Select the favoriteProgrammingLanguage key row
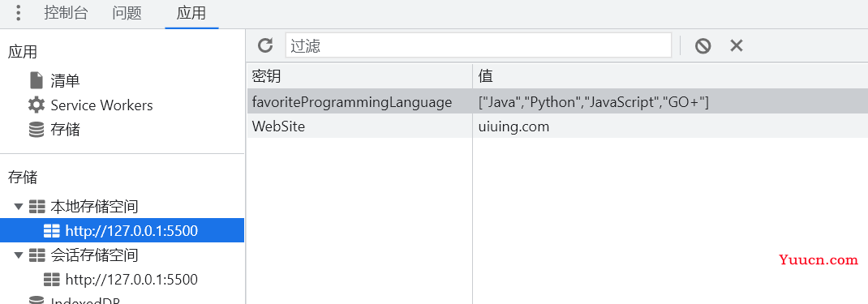The width and height of the screenshot is (868, 304). click(x=556, y=101)
